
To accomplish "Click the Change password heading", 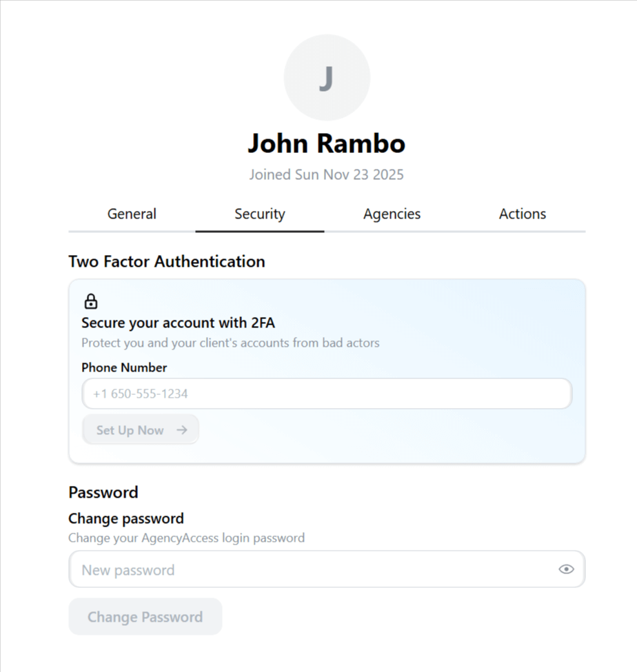I will coord(125,518).
